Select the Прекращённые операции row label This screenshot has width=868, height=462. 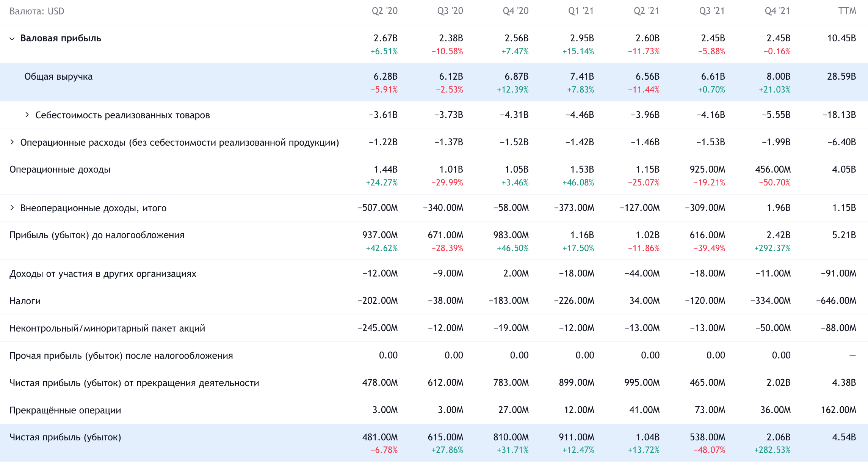(x=65, y=410)
